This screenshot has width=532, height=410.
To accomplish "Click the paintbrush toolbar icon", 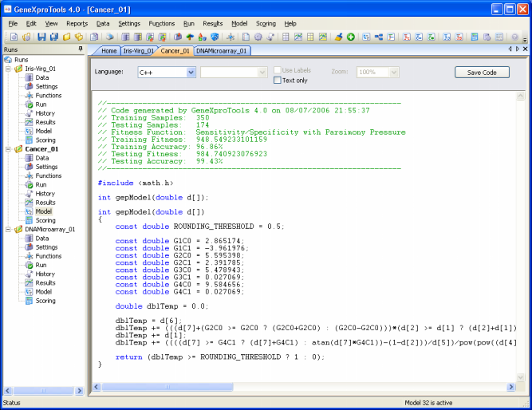I will (338, 37).
